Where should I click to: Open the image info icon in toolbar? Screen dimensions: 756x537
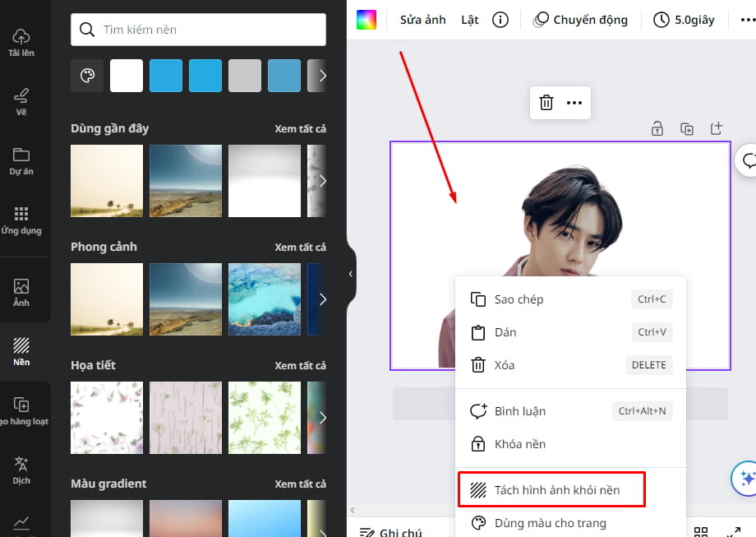coord(500,20)
